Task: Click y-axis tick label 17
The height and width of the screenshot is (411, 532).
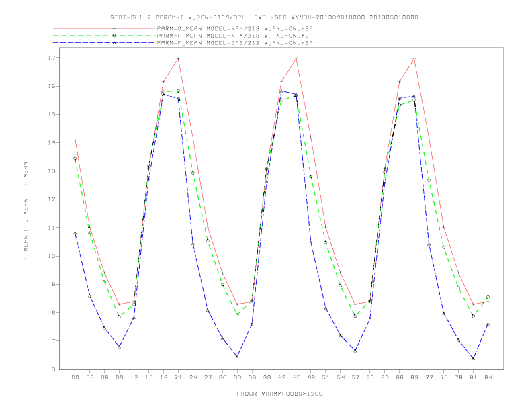Action: coord(51,58)
